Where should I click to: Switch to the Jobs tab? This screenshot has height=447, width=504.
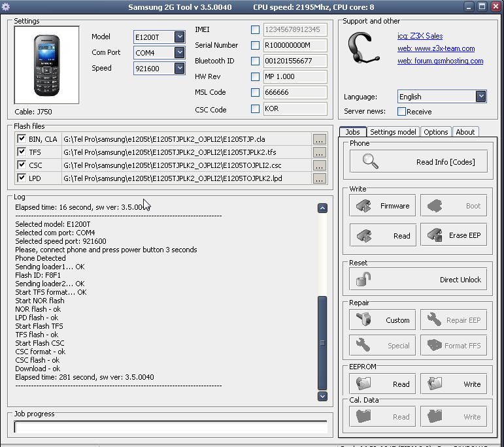tap(352, 132)
